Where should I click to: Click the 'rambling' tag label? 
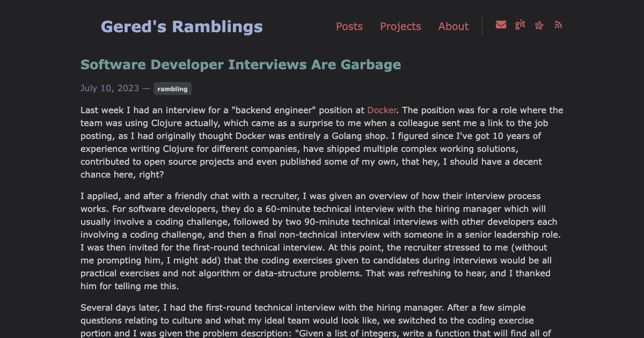pos(172,89)
